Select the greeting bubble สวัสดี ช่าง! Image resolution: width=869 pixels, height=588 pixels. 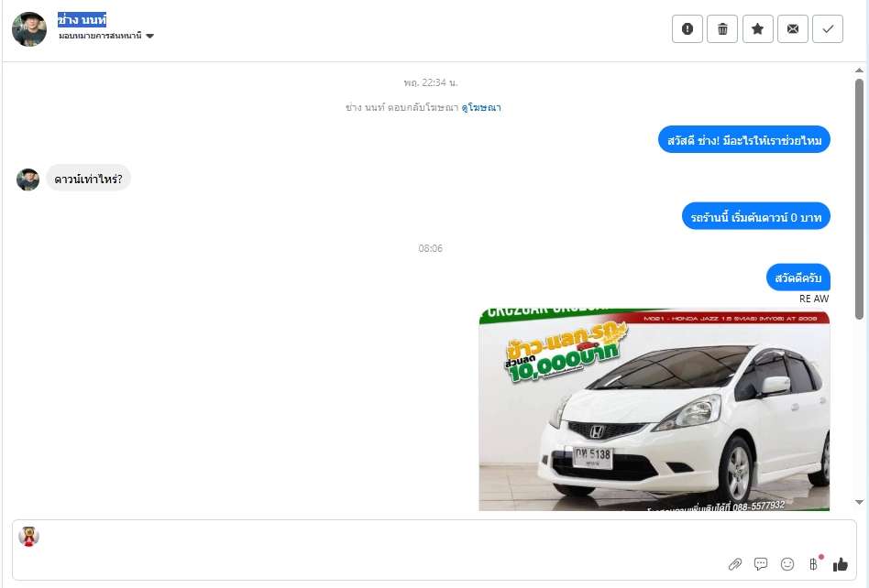pyautogui.click(x=744, y=140)
